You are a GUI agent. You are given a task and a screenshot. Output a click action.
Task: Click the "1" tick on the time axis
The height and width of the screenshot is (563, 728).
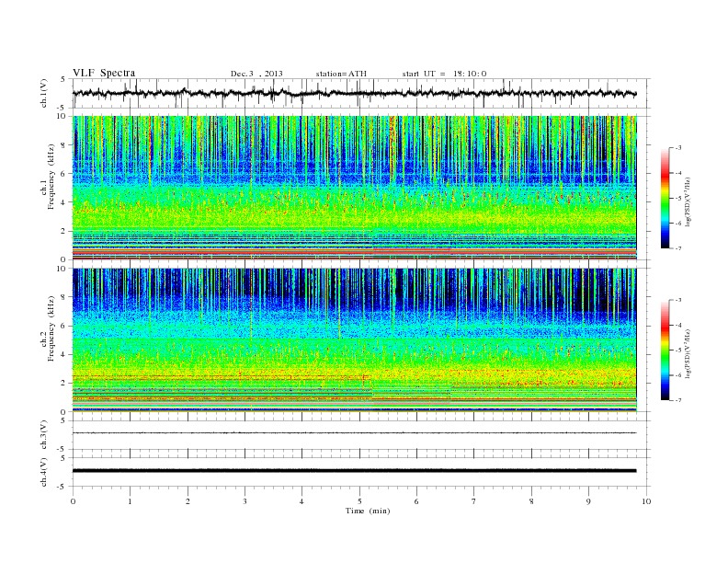[x=130, y=501]
